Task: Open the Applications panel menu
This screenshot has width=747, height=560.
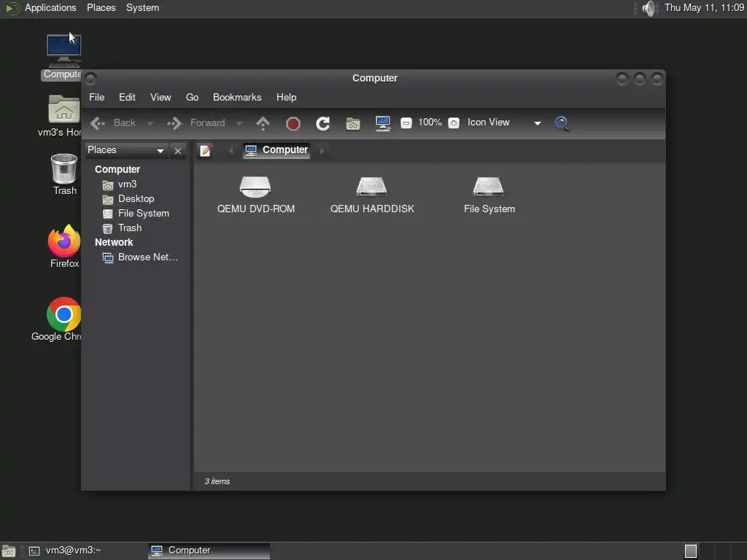Action: click(50, 8)
